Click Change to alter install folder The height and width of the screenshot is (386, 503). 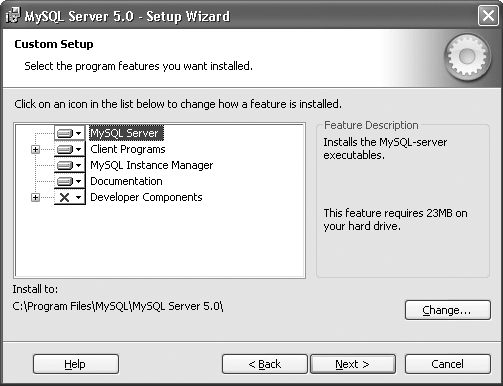[448, 310]
